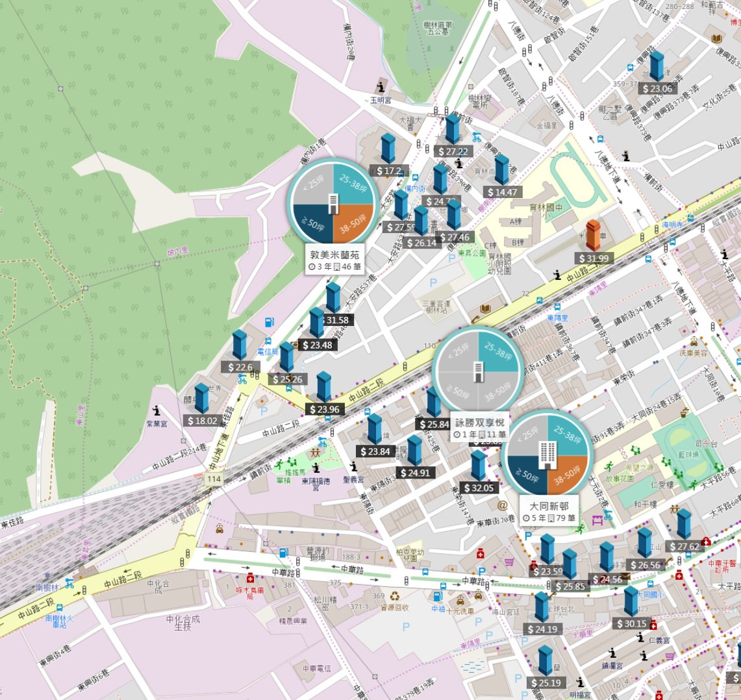Click the orange building marker priced $31.99
The image size is (741, 700).
593,235
